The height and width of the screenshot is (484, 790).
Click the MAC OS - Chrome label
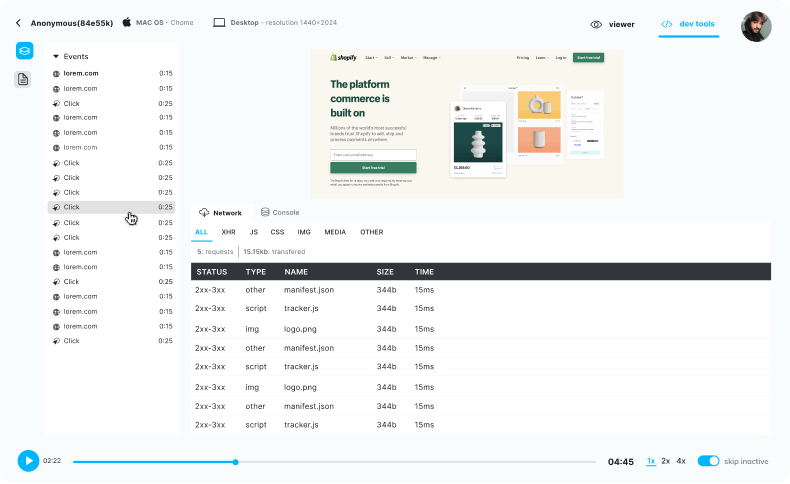tap(165, 23)
